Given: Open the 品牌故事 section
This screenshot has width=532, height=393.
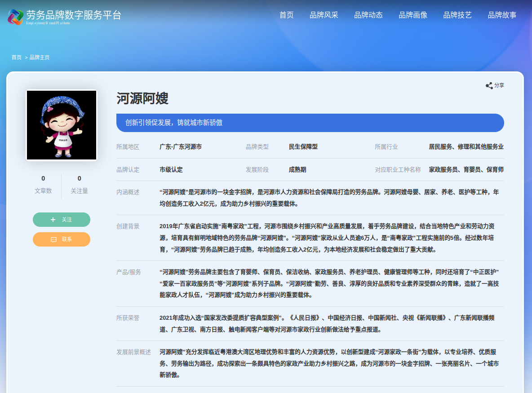Looking at the screenshot, I should pos(501,15).
